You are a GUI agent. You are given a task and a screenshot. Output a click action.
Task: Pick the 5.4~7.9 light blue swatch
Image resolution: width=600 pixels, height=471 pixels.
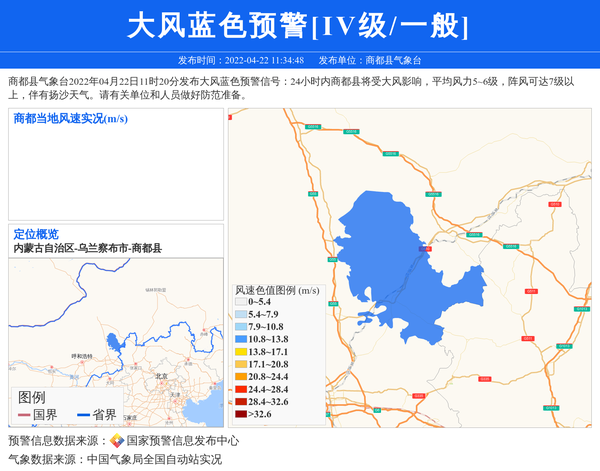tap(240, 314)
